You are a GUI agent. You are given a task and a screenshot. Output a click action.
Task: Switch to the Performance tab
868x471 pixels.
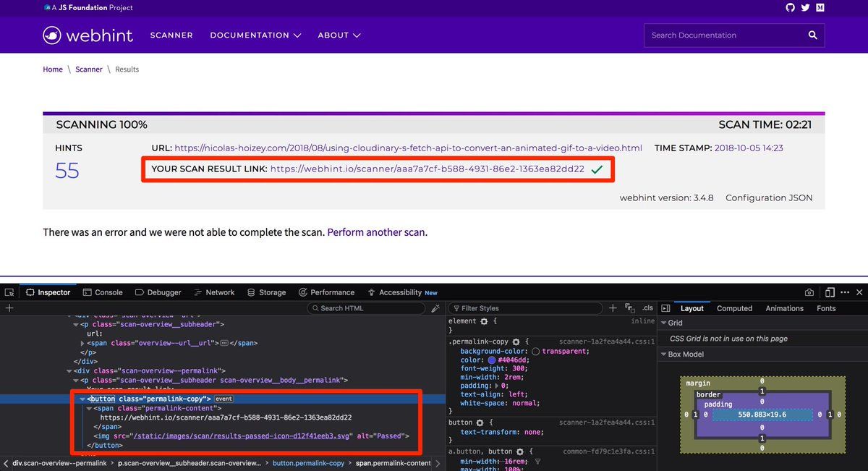pyautogui.click(x=325, y=292)
